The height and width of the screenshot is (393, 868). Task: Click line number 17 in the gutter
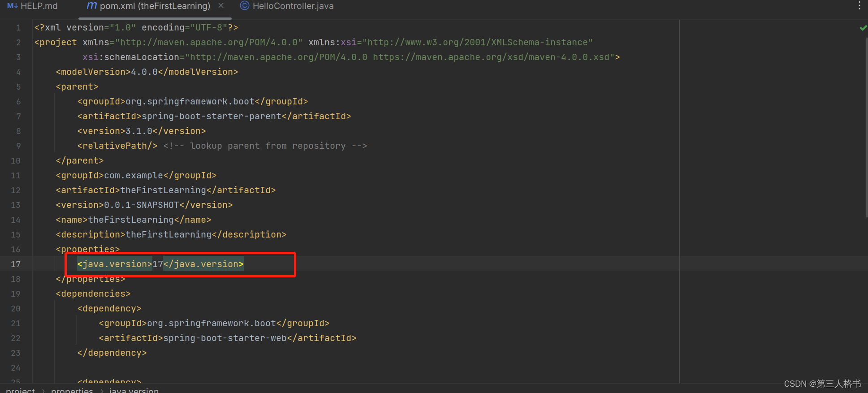pos(16,264)
